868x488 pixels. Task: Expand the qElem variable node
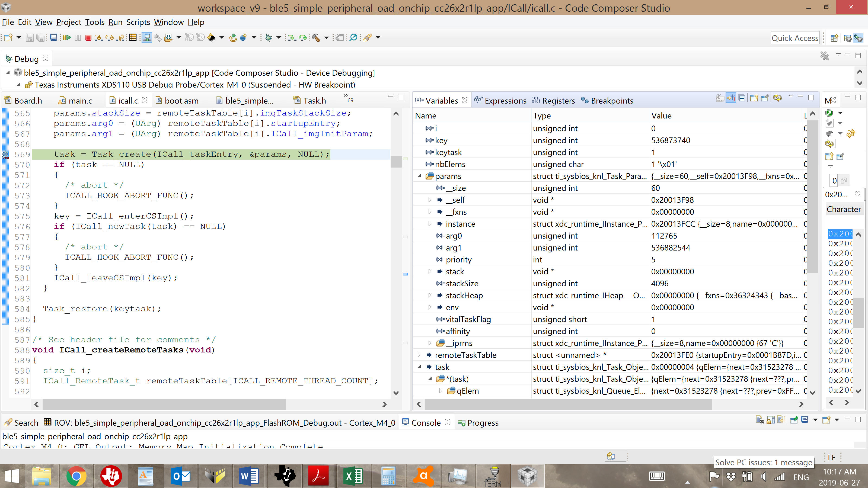441,390
